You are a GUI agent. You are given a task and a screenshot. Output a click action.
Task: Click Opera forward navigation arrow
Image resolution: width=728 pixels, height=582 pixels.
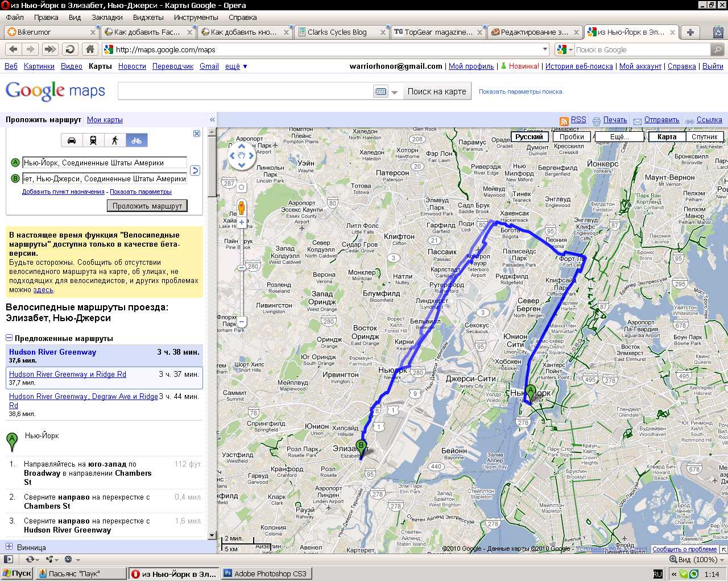31,49
